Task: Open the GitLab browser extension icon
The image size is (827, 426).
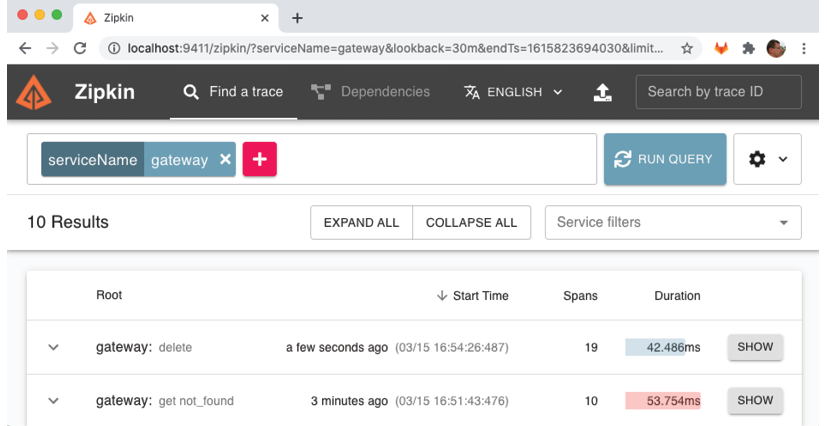Action: [x=721, y=49]
